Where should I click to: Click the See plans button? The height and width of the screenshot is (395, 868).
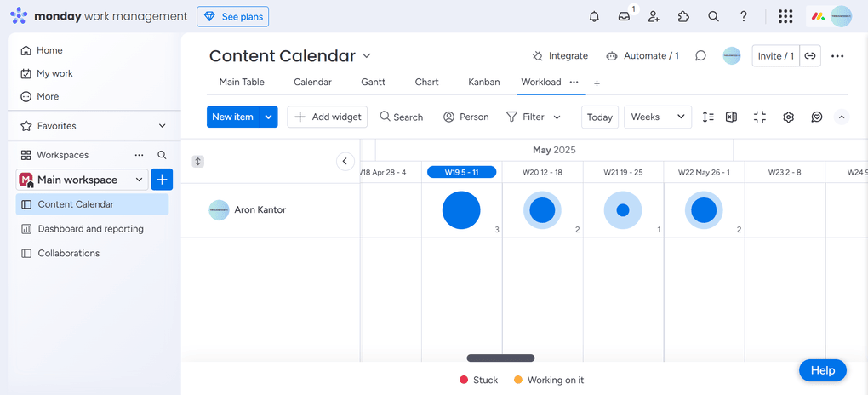232,16
